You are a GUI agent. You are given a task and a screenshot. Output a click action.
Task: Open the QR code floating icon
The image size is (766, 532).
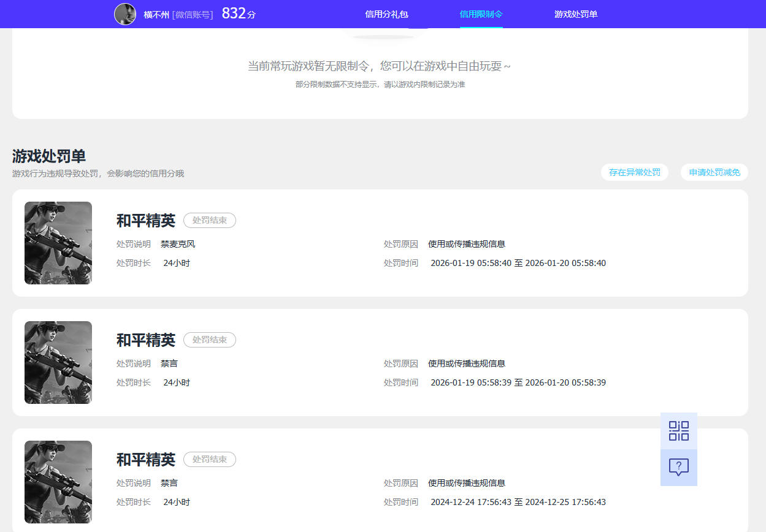(x=679, y=431)
